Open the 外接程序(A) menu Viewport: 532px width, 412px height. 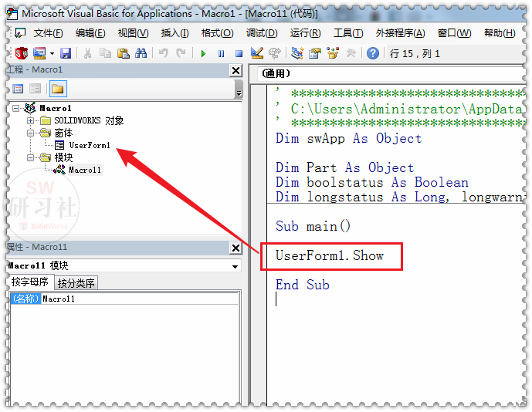coord(400,33)
